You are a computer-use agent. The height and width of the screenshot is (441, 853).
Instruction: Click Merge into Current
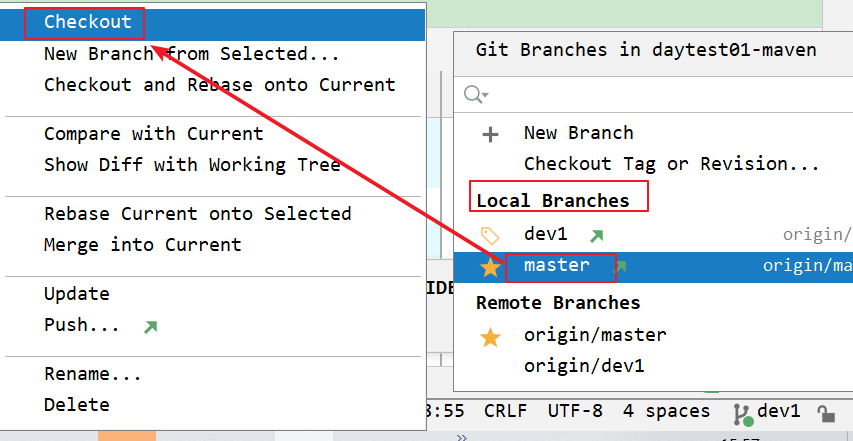tap(142, 244)
